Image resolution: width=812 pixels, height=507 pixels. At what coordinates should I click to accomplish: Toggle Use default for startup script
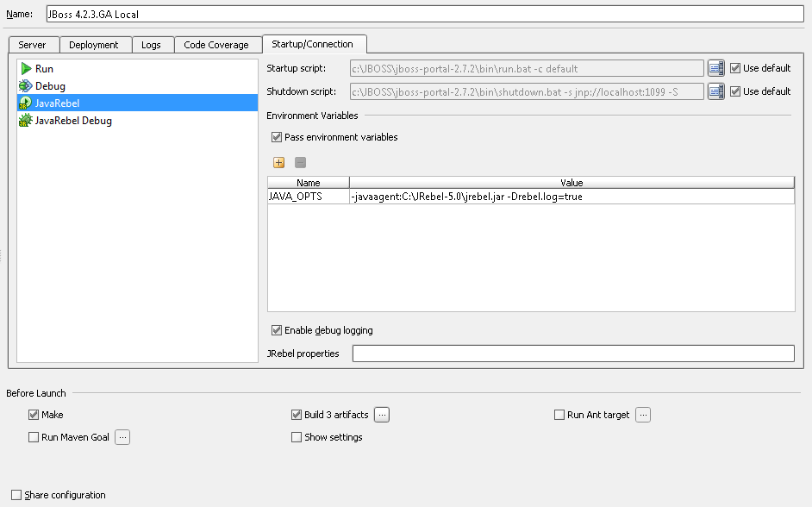point(735,68)
